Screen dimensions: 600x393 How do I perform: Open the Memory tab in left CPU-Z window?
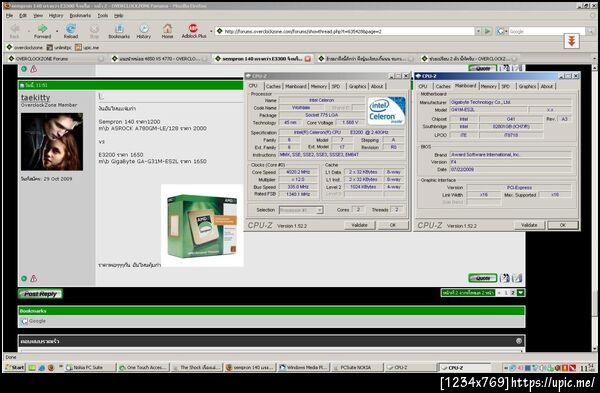click(x=319, y=86)
